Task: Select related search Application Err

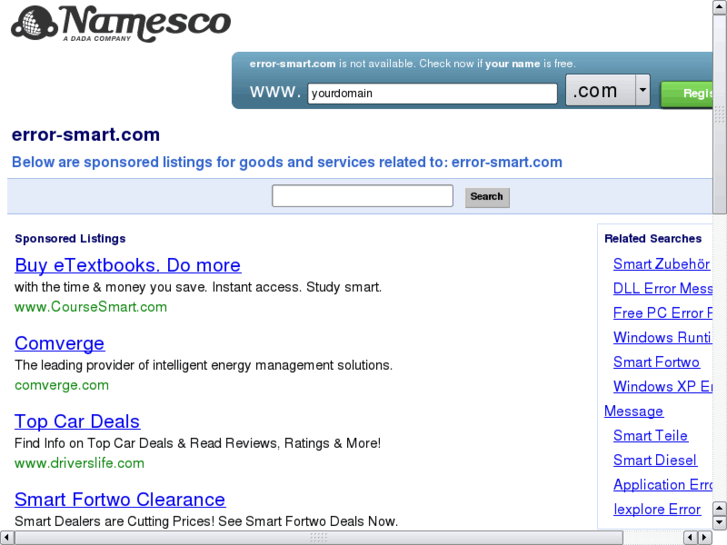Action: pos(663,485)
